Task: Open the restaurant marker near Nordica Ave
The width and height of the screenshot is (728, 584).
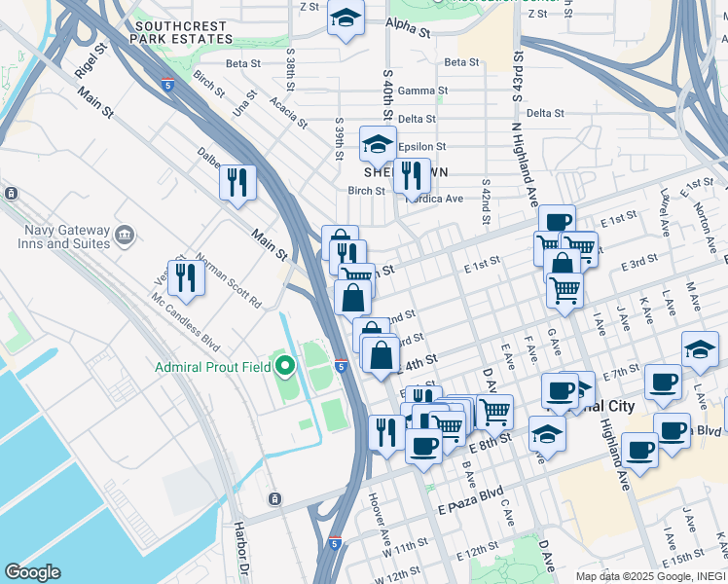Action: [x=412, y=177]
